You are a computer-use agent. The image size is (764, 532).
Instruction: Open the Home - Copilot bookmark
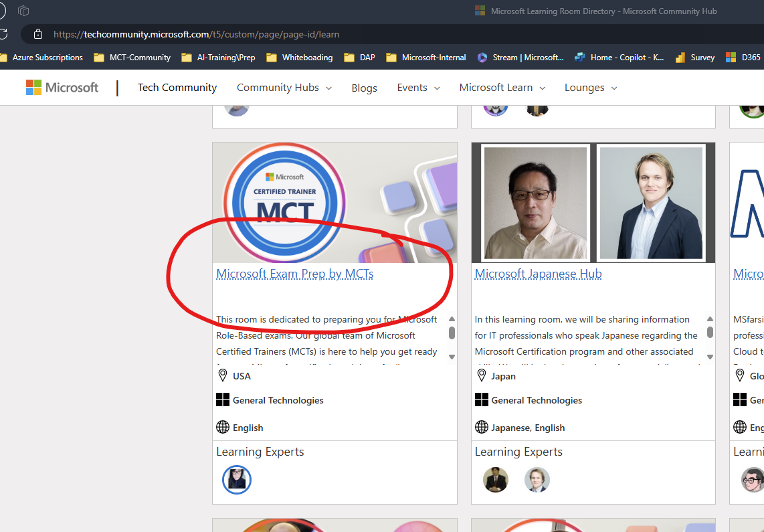point(619,58)
